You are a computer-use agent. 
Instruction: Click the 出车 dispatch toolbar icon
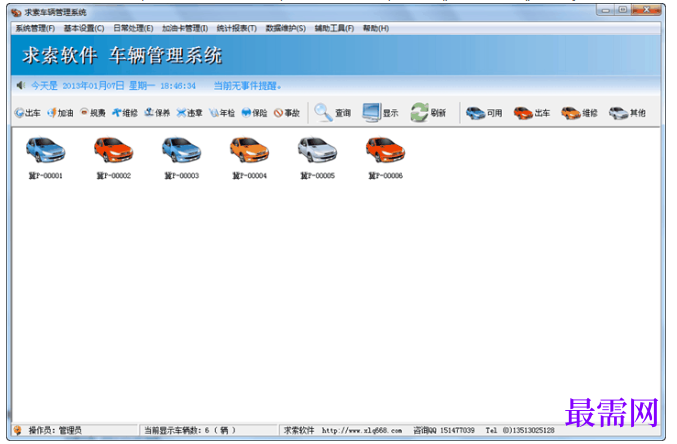27,113
